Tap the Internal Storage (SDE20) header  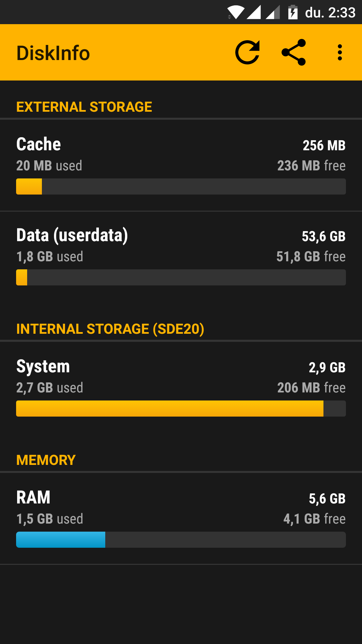pos(110,329)
